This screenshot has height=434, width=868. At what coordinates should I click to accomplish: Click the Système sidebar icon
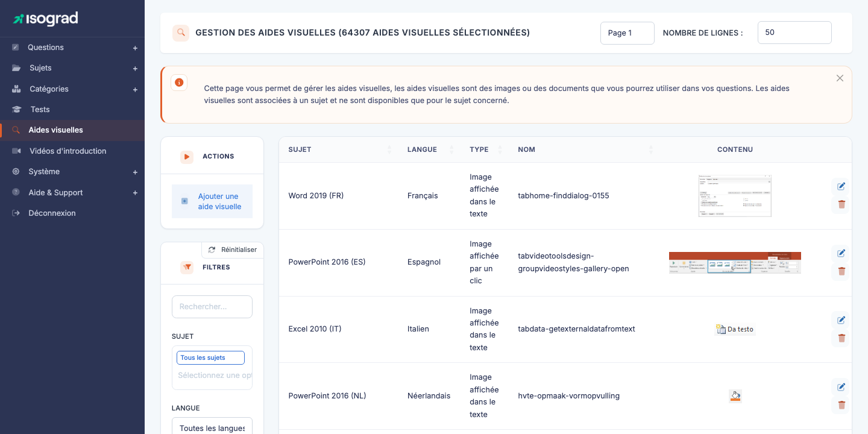click(x=16, y=171)
